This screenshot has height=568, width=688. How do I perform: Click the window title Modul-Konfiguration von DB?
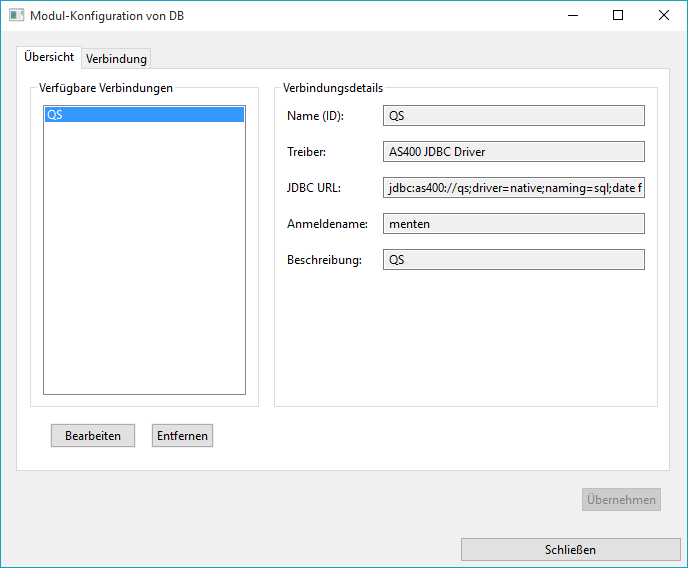coord(107,16)
